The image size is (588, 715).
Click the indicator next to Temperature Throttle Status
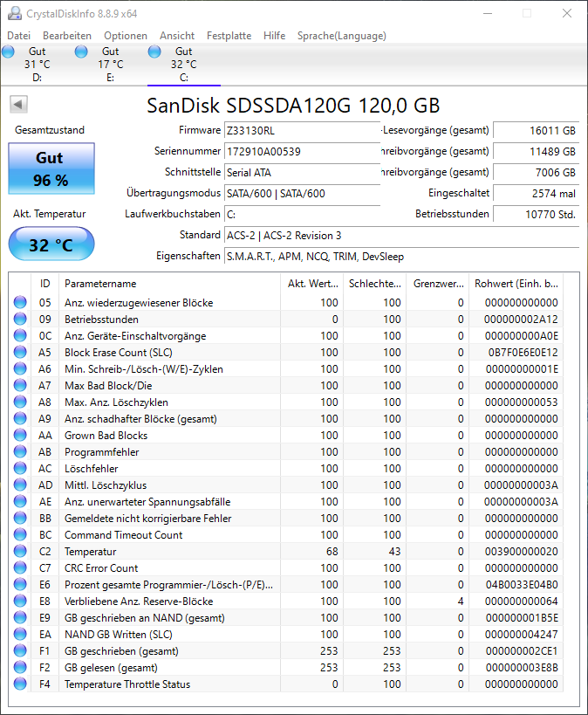click(x=19, y=684)
